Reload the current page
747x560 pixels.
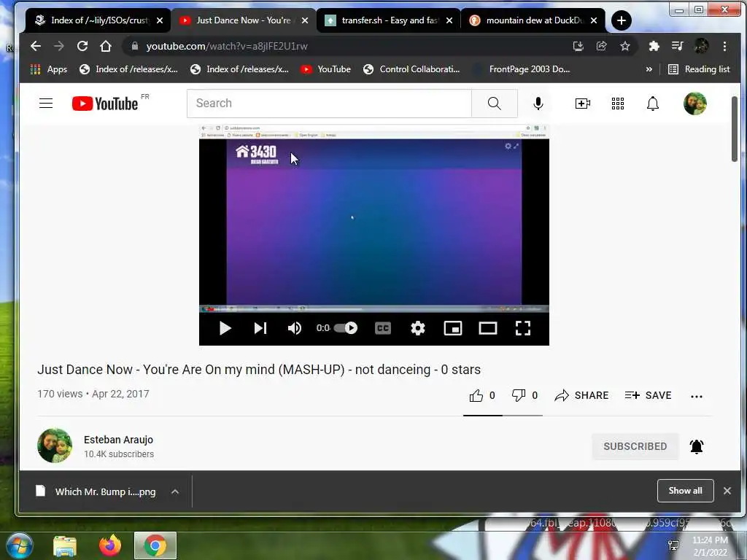point(82,46)
